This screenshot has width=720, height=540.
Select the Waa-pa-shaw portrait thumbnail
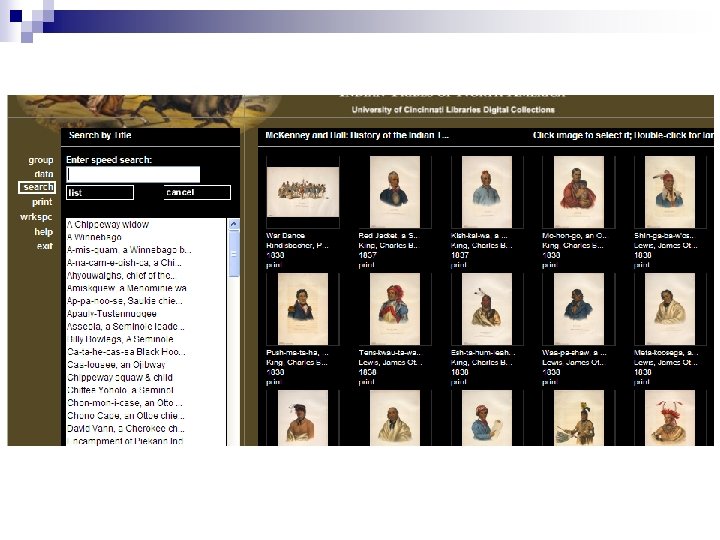coord(579,309)
